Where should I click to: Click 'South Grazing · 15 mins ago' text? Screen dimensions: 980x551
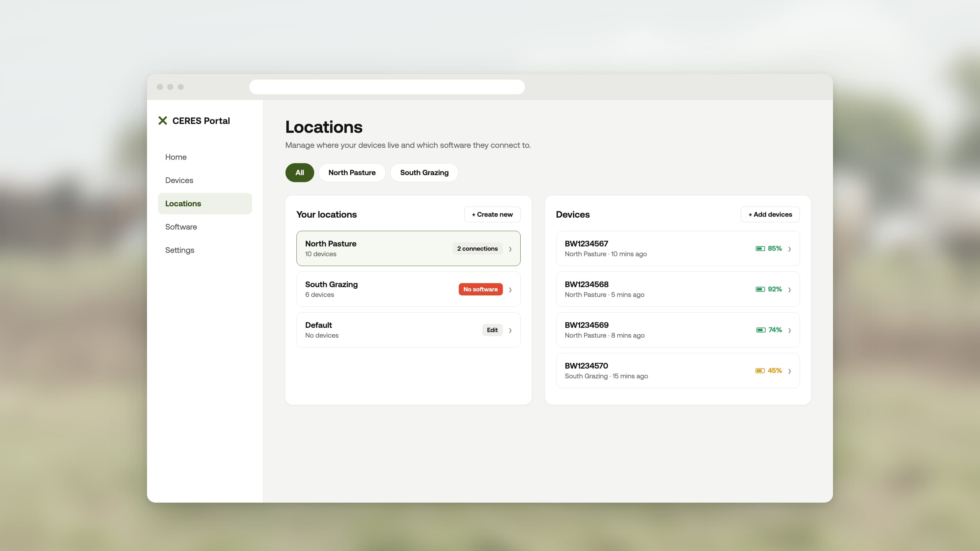[x=606, y=376]
